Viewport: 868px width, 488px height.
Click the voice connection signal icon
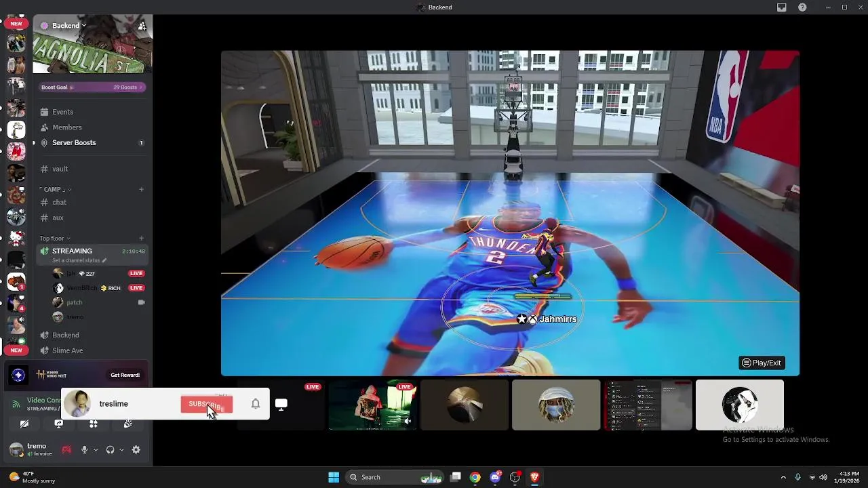click(x=16, y=404)
